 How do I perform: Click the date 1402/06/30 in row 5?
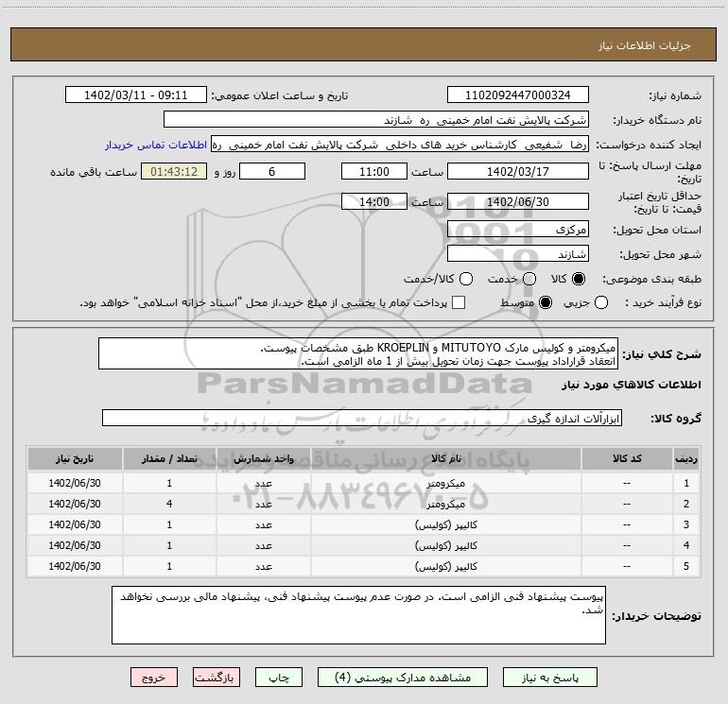coord(75,566)
